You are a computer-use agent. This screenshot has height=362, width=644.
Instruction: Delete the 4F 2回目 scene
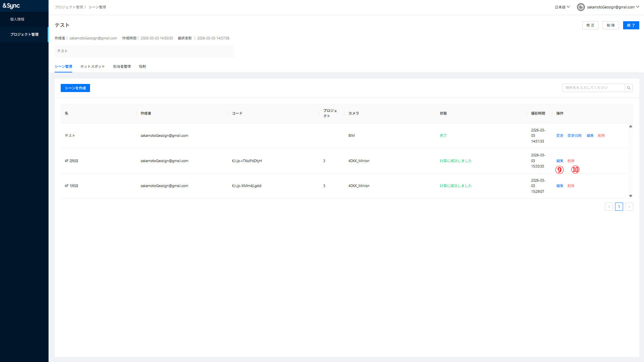point(571,161)
